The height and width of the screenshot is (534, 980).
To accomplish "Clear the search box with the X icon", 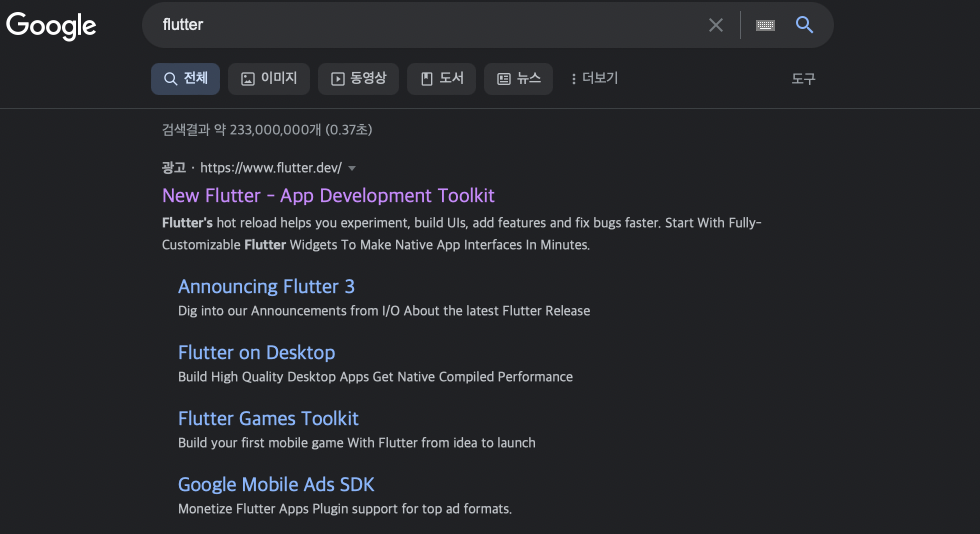I will coord(716,25).
